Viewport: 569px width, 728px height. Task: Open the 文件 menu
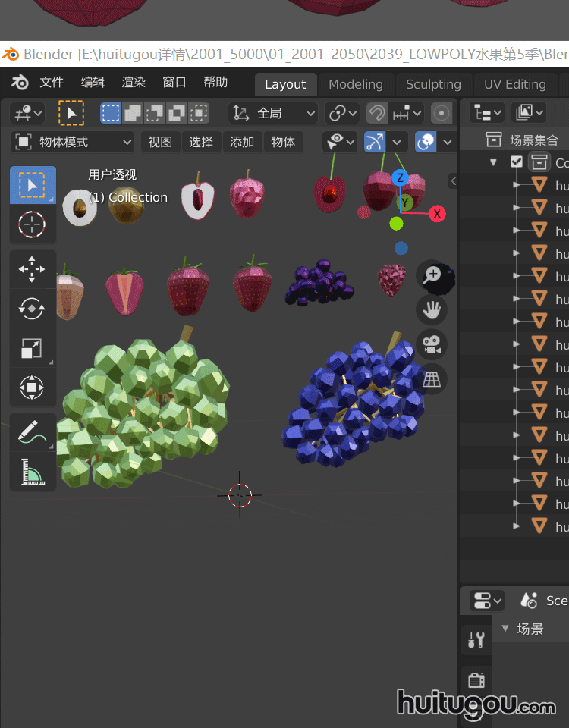tap(52, 83)
